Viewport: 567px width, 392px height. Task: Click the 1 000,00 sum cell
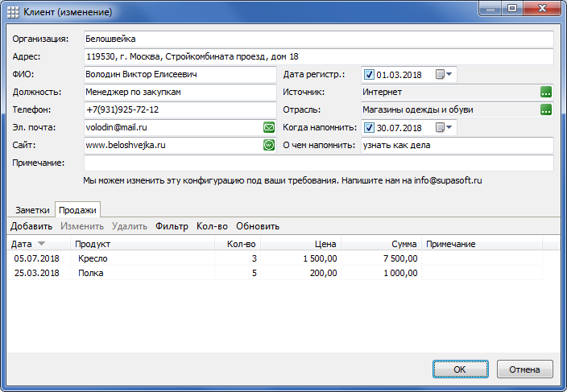(381, 273)
